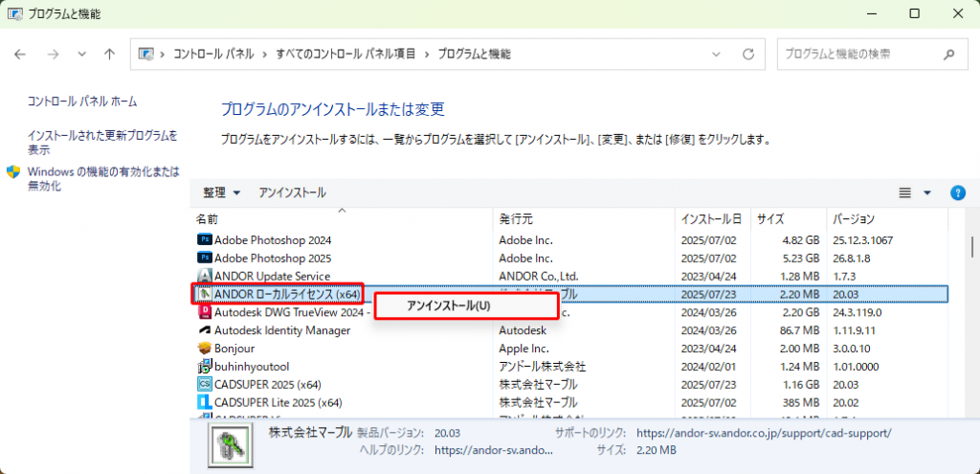Click version 25.12.3.1067 cell
Viewport: 980px width, 474px height.
[x=862, y=239]
